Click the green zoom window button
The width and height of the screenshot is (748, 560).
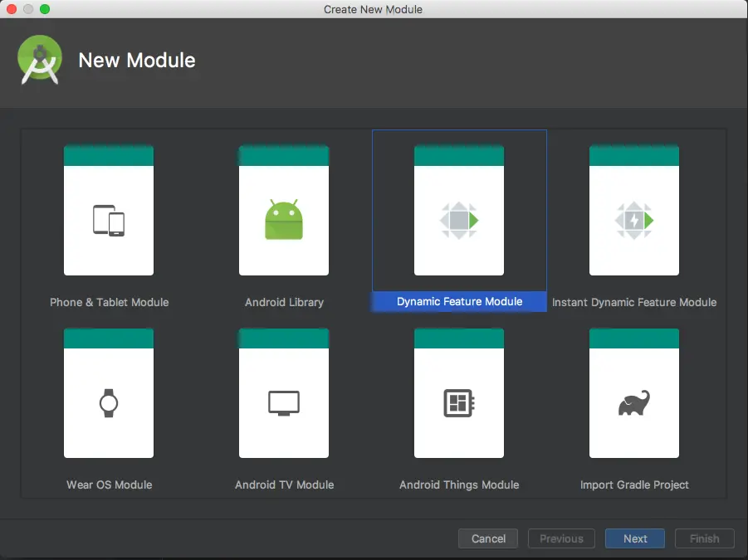coord(45,9)
